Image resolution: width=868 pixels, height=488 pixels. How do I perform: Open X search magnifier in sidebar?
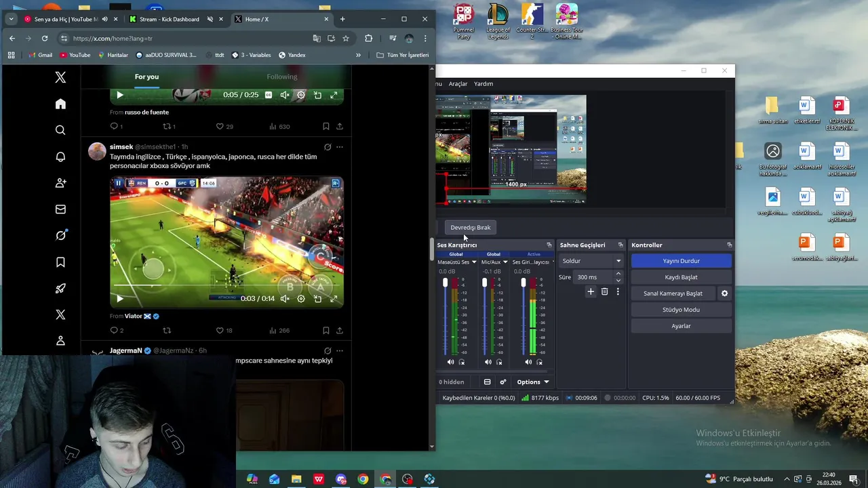60,130
